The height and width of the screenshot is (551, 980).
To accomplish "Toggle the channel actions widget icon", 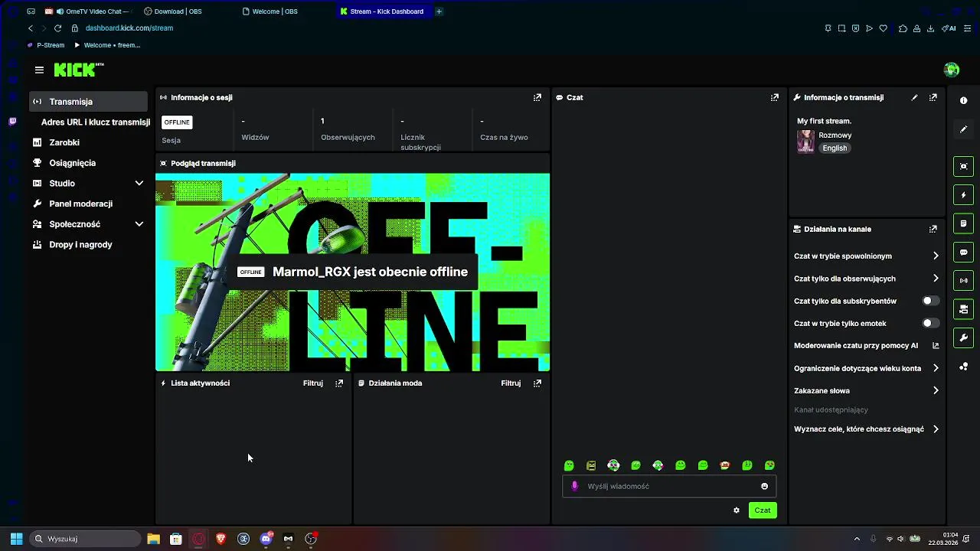I will coord(964,309).
